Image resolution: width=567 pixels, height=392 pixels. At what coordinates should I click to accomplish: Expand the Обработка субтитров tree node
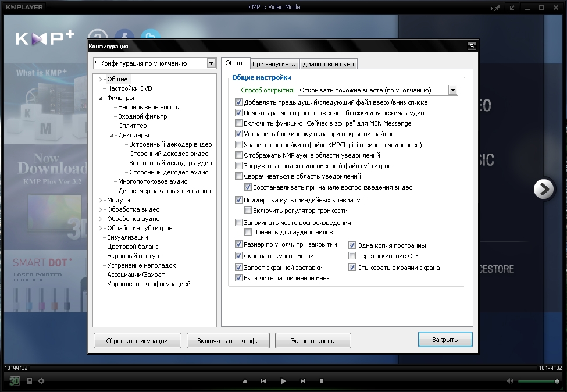(100, 228)
